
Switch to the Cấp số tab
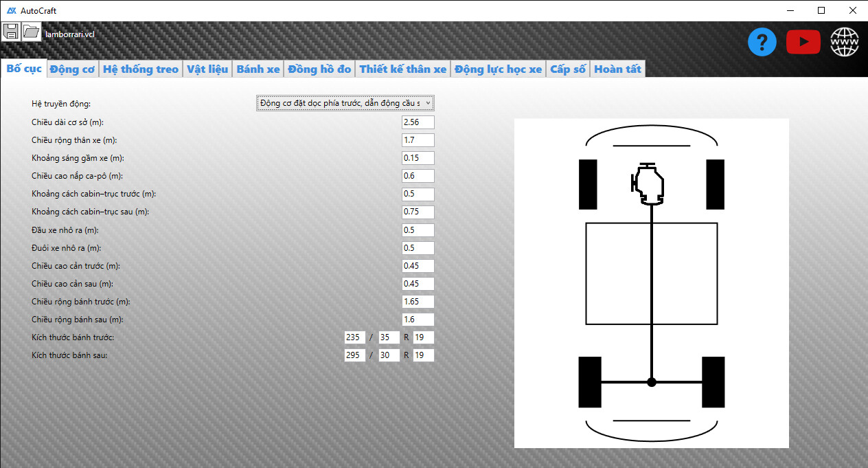[x=568, y=69]
